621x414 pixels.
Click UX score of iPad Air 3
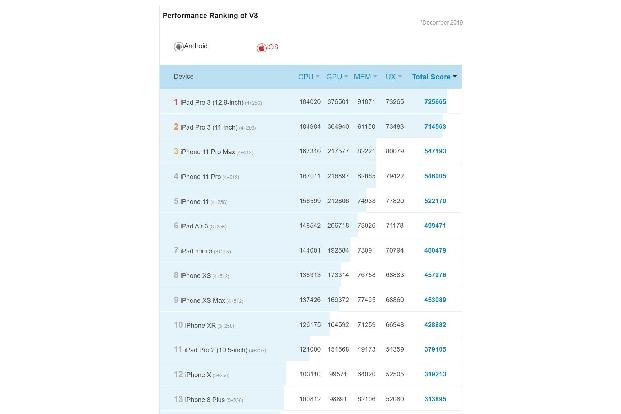(x=394, y=225)
